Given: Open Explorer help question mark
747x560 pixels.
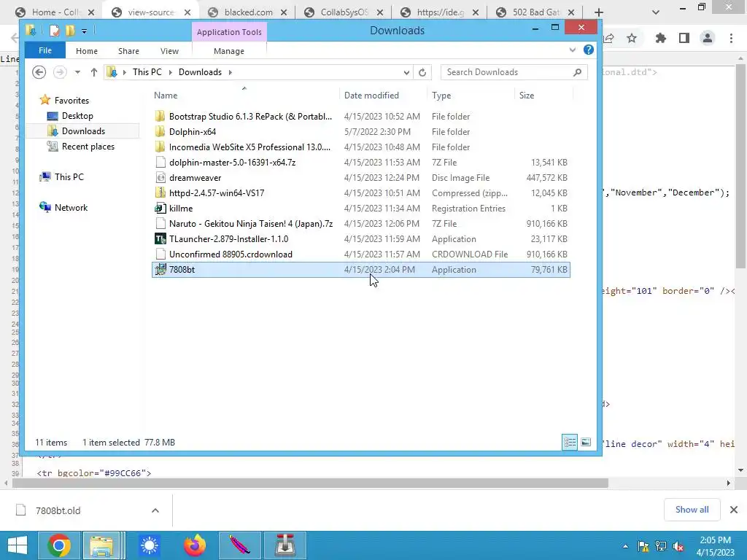Looking at the screenshot, I should pyautogui.click(x=589, y=50).
